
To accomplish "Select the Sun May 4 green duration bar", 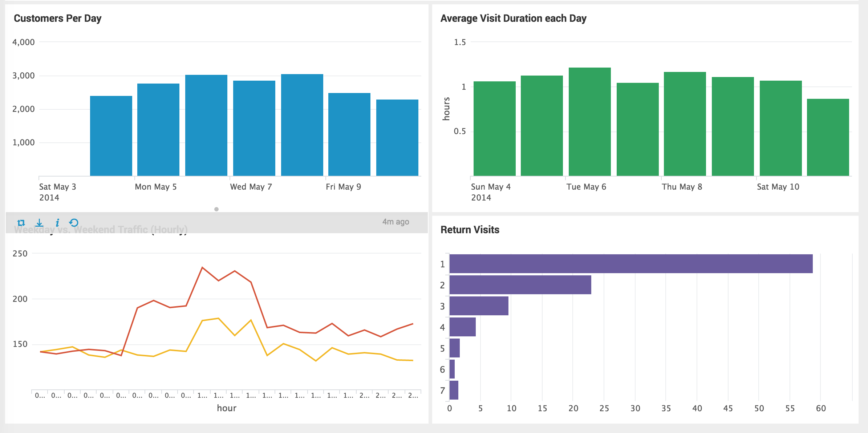I will [495, 129].
